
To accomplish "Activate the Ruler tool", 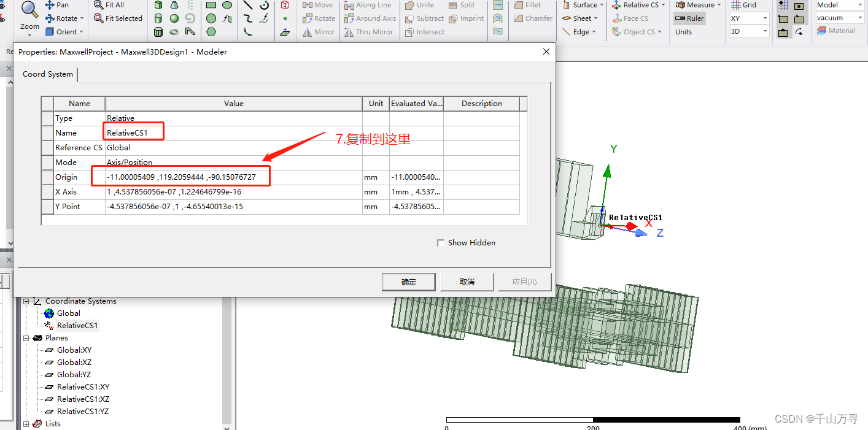I will (689, 18).
